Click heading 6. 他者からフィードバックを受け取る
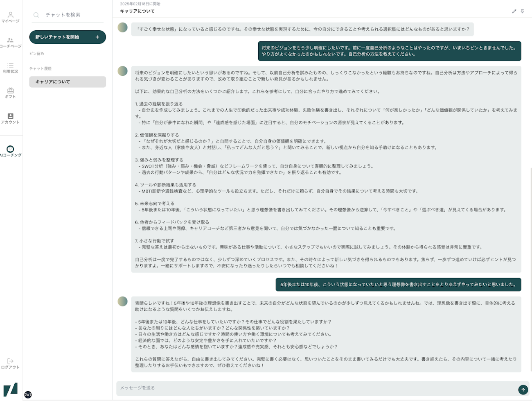The width and height of the screenshot is (532, 401). click(x=172, y=222)
